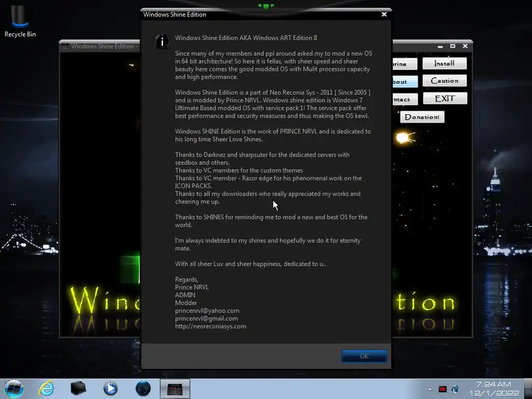The height and width of the screenshot is (399, 532).
Task: Click 'With all sheer Luv and sheer happiness' line
Action: tap(251, 263)
